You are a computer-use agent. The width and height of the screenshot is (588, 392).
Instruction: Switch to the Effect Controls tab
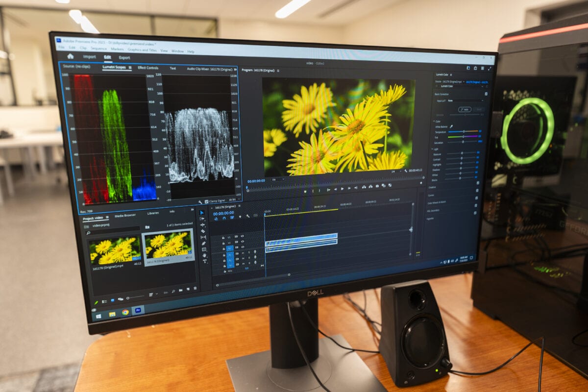tap(147, 68)
